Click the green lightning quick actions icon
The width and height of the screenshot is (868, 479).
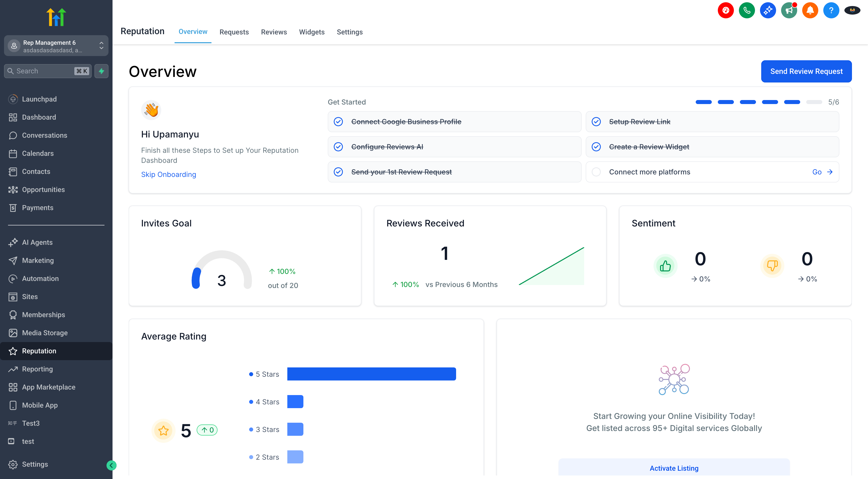[101, 71]
